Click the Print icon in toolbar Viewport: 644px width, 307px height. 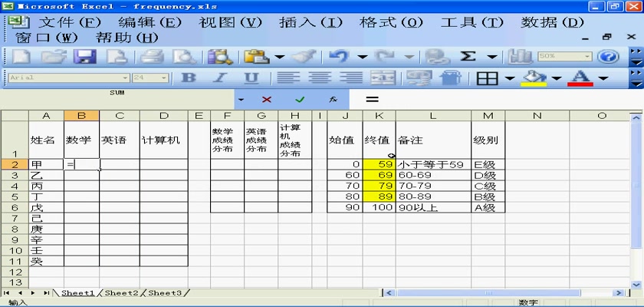point(153,57)
